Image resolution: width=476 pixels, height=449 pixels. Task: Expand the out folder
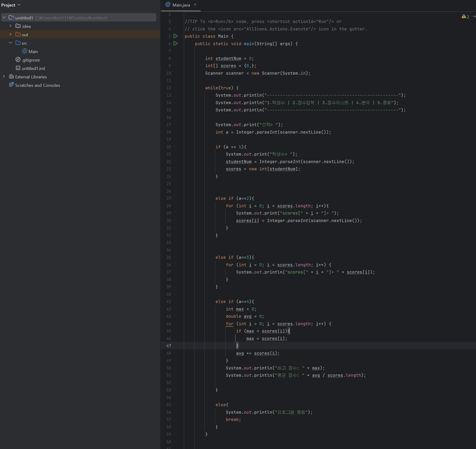click(x=10, y=34)
